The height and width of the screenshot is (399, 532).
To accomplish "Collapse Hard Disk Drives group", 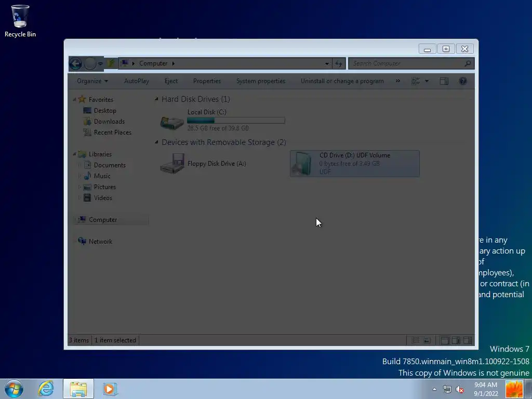I will pyautogui.click(x=156, y=99).
